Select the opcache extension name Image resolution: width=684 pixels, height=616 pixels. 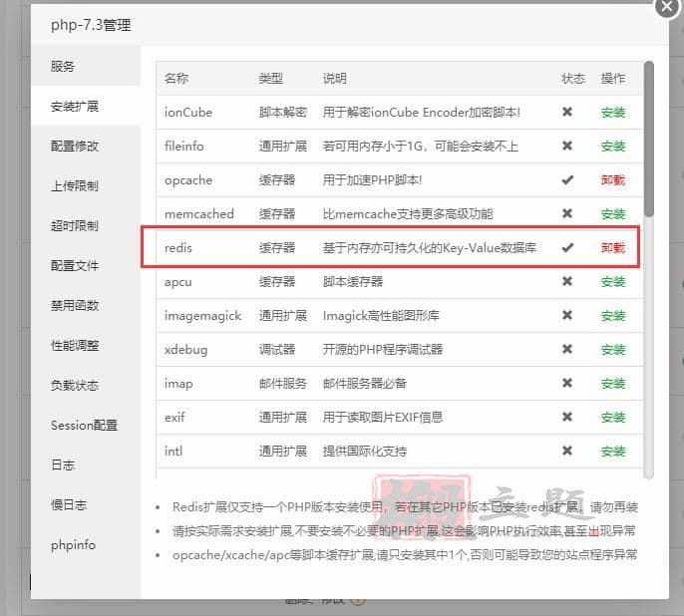tap(188, 180)
